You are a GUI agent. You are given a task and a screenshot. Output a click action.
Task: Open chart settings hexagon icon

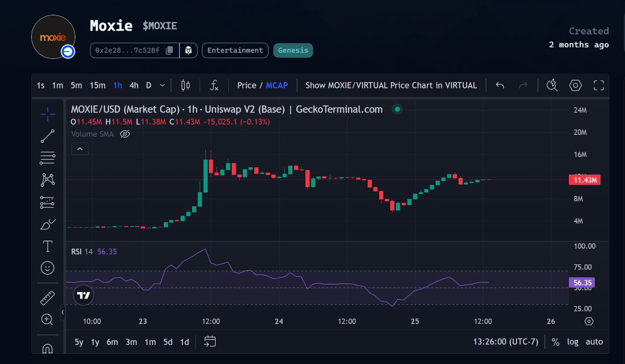point(576,85)
